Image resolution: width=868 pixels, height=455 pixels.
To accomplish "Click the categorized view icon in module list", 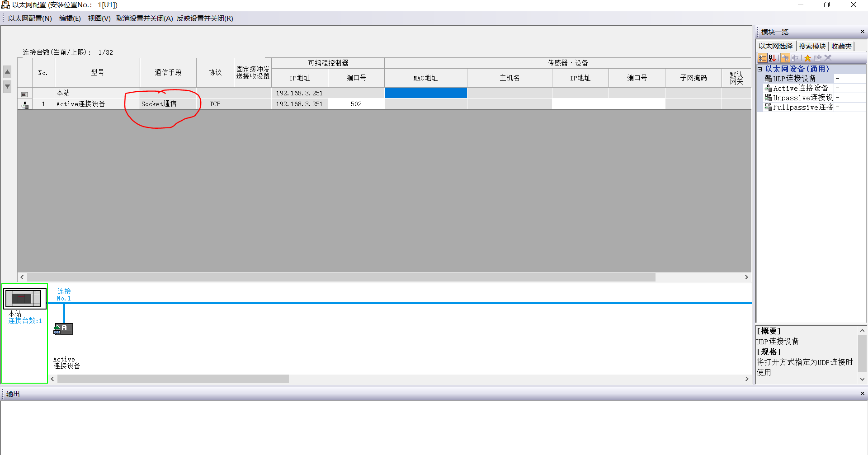I will (762, 58).
